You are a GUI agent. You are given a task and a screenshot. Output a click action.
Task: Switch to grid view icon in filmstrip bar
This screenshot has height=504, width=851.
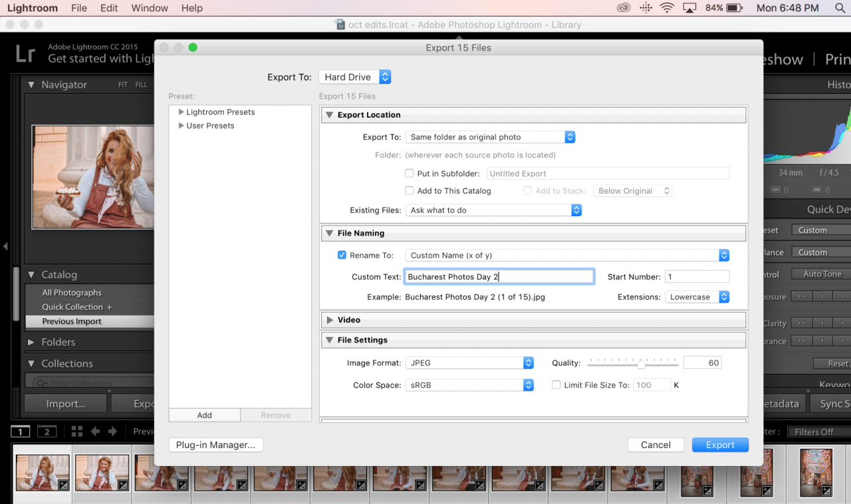[77, 432]
